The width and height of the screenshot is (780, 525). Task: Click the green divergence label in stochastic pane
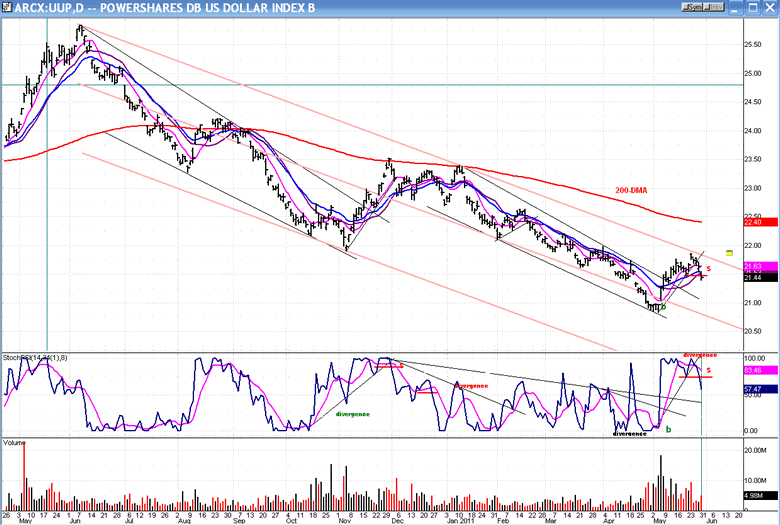click(352, 412)
